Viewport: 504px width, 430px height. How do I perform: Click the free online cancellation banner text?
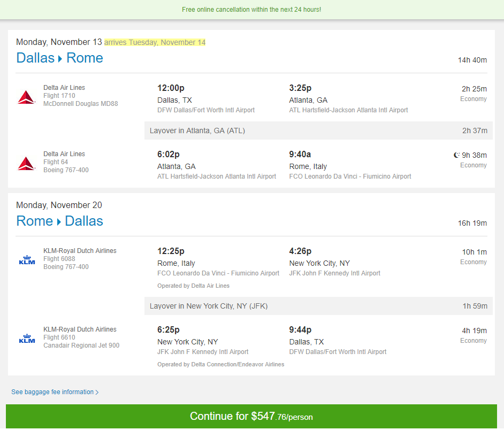(251, 10)
